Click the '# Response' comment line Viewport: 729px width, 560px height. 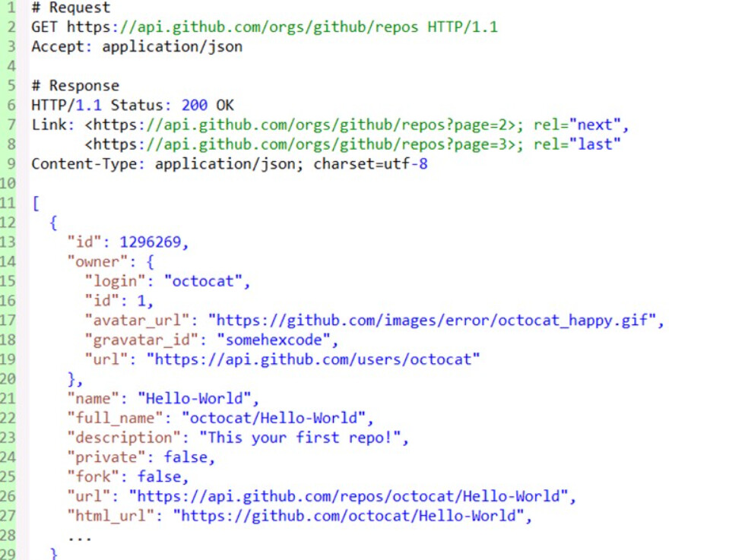(x=75, y=86)
